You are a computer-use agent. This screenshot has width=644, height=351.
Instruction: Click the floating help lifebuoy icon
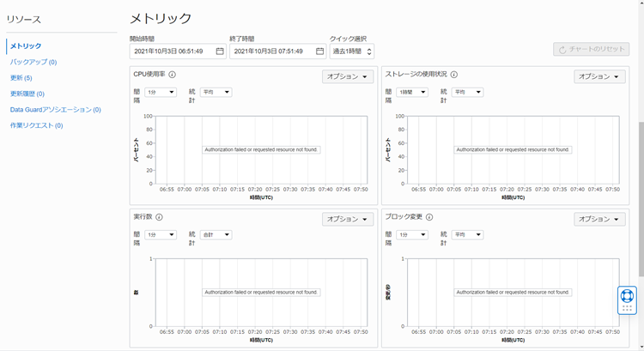627,298
